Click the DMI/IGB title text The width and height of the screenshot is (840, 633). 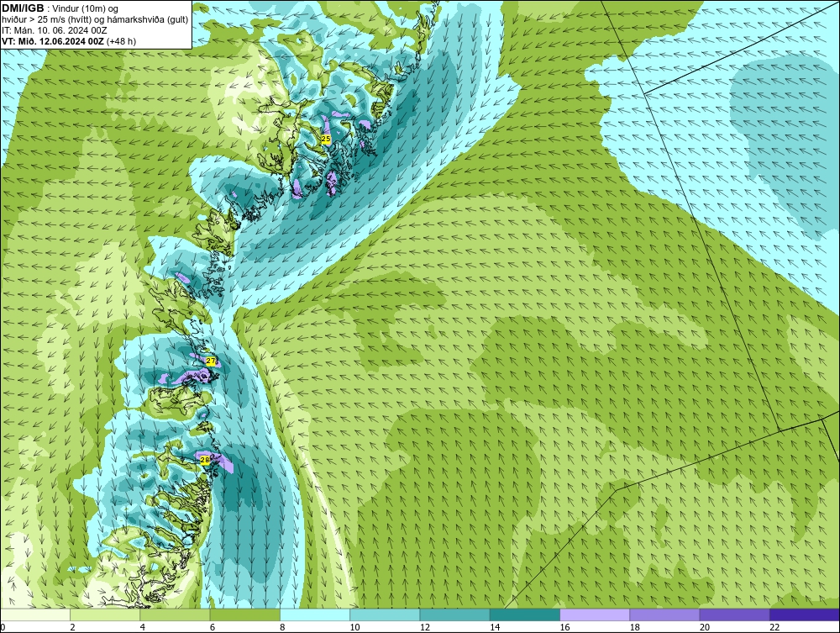23,8
